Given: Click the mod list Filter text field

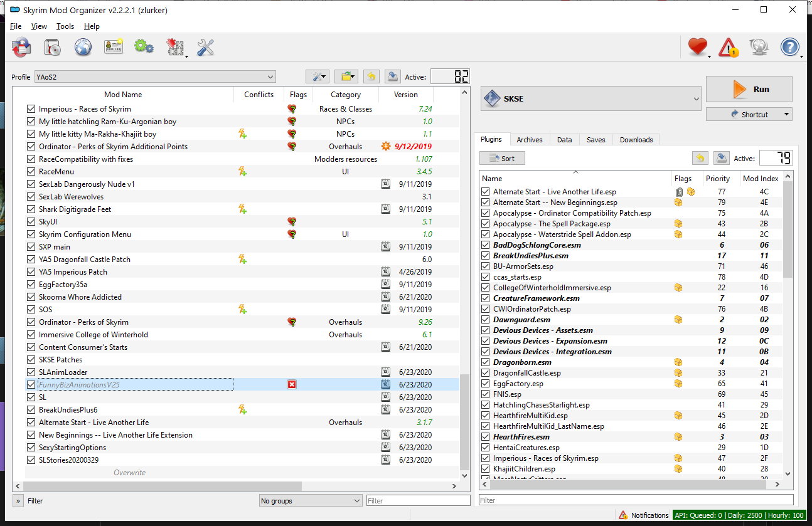Looking at the screenshot, I should point(418,501).
